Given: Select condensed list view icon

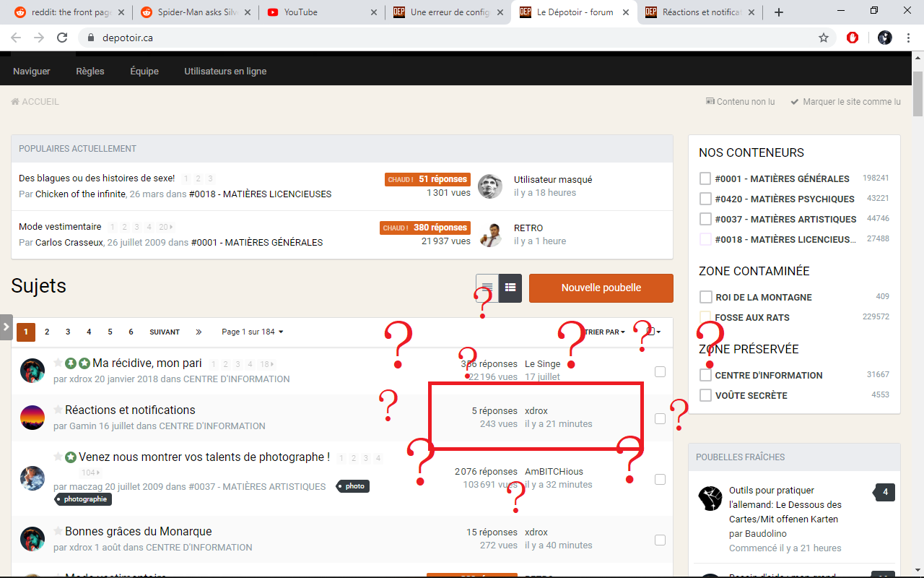Looking at the screenshot, I should coord(487,288).
